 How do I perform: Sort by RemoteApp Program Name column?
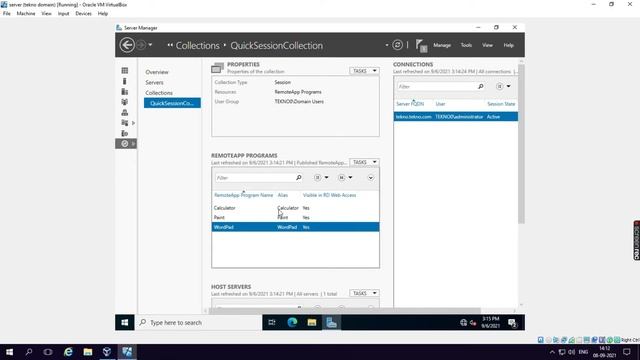point(244,196)
